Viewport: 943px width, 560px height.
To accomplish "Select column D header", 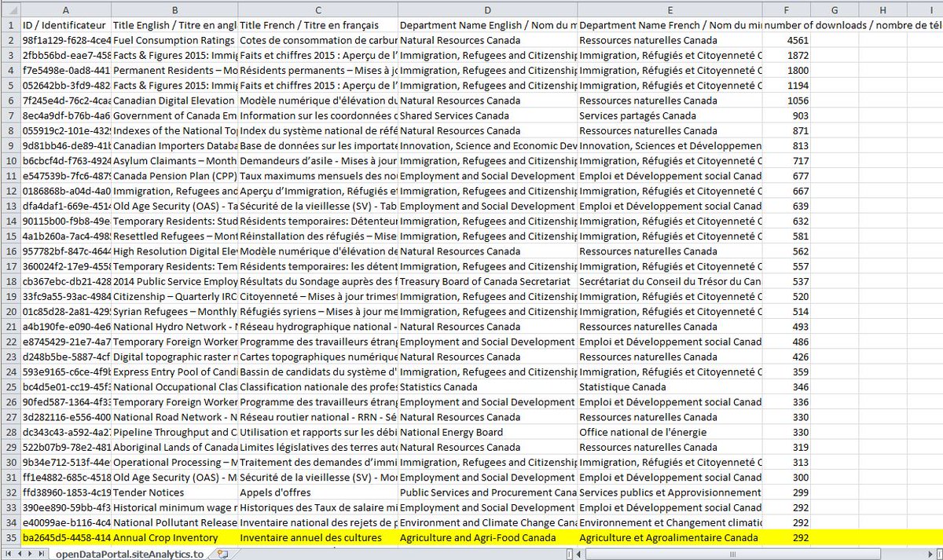I will pos(487,8).
